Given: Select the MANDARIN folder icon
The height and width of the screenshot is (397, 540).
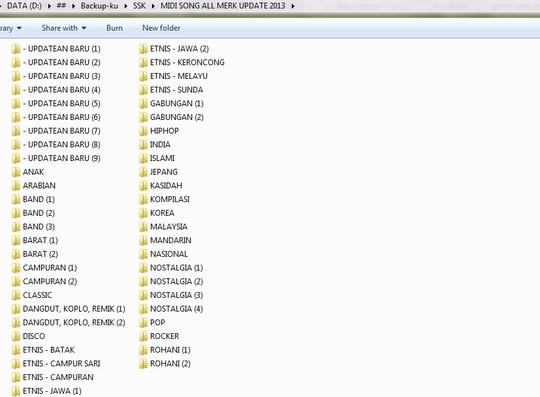Looking at the screenshot, I should coord(144,240).
